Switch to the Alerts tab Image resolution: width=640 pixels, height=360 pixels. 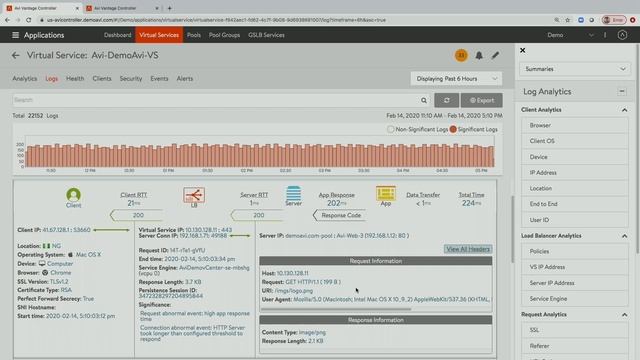(185, 78)
